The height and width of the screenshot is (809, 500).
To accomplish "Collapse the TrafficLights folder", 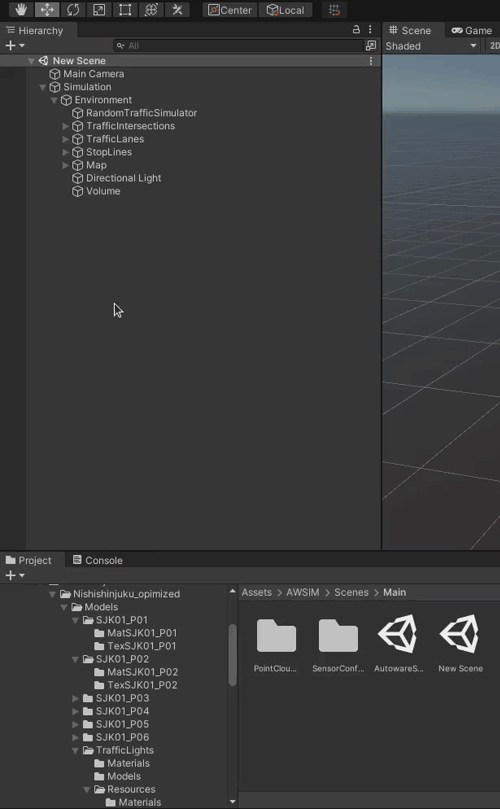I will pyautogui.click(x=75, y=751).
